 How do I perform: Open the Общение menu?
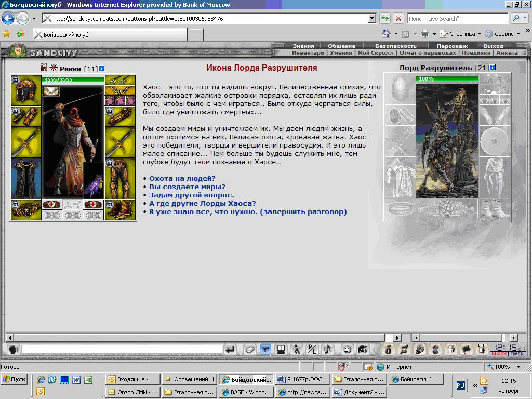point(341,46)
